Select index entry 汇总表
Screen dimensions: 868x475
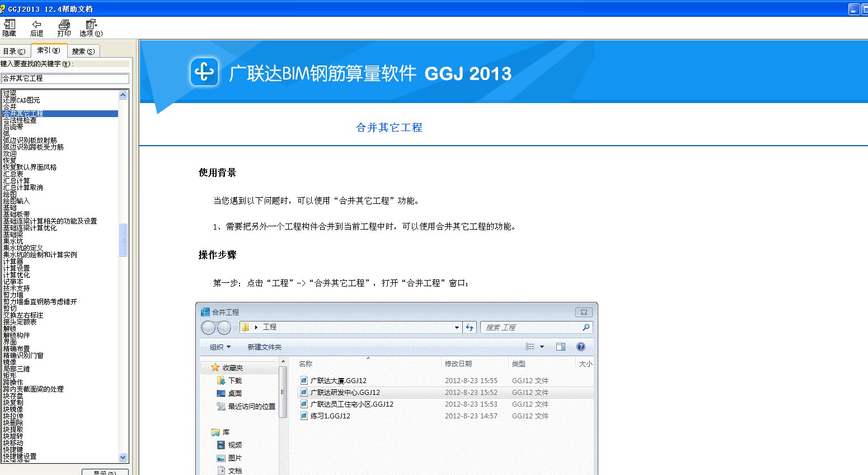(13, 174)
